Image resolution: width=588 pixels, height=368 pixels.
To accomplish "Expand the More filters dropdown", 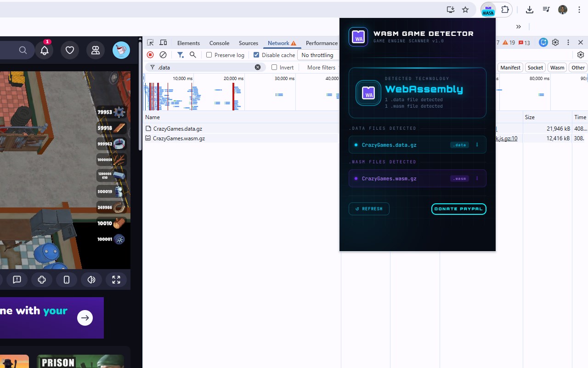I will tap(322, 67).
